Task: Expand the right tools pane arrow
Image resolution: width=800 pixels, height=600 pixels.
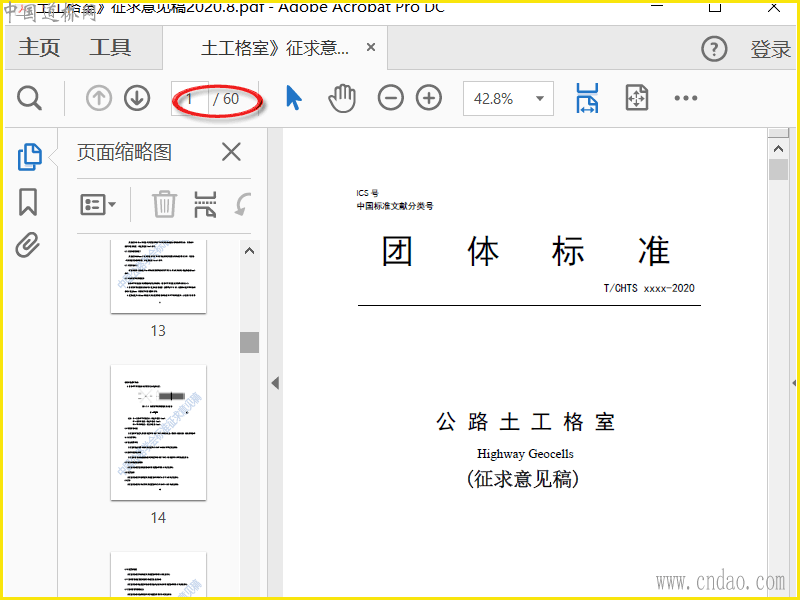Action: tap(794, 383)
